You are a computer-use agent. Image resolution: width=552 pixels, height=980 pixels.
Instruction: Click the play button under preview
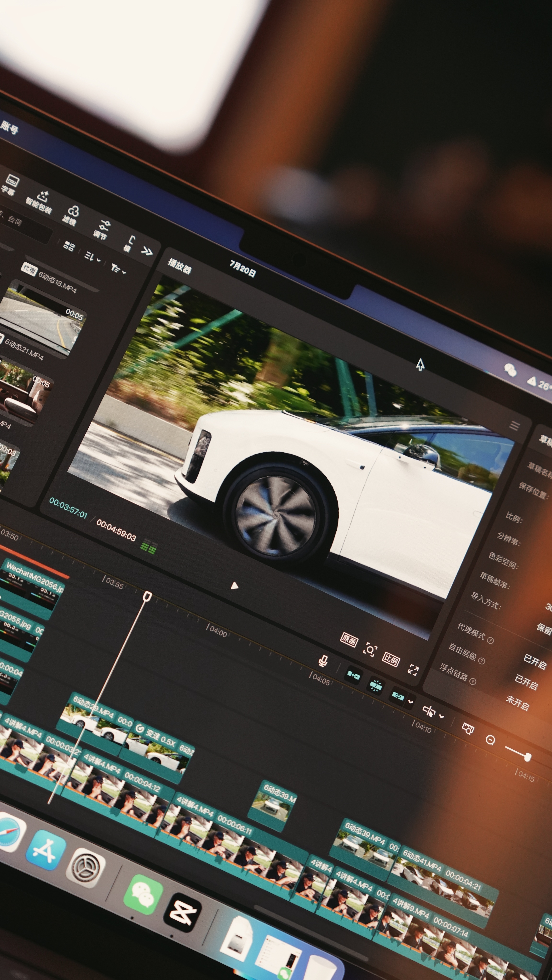pos(234,586)
